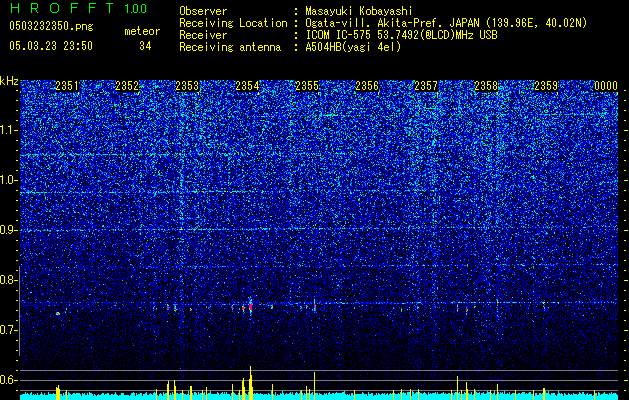629x400 pixels.
Task: Click the 2357 time marker
Action: tap(426, 86)
